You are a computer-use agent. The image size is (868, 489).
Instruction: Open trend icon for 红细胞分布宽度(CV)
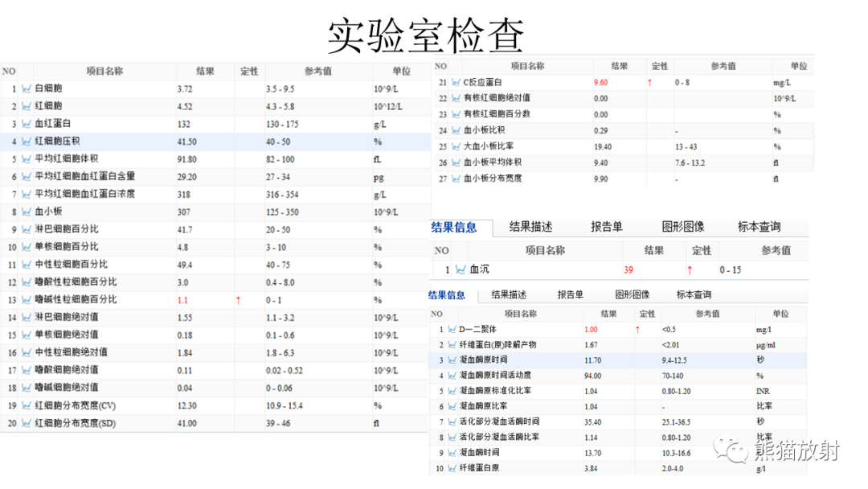pos(26,405)
